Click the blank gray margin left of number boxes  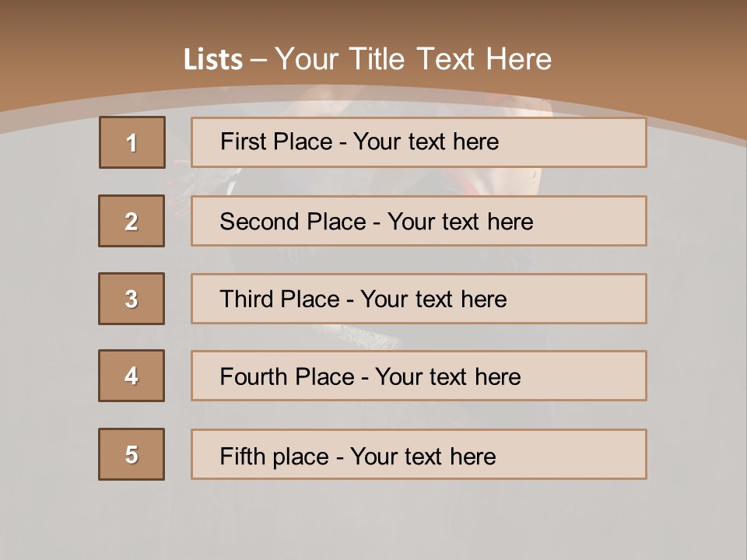pos(47,311)
